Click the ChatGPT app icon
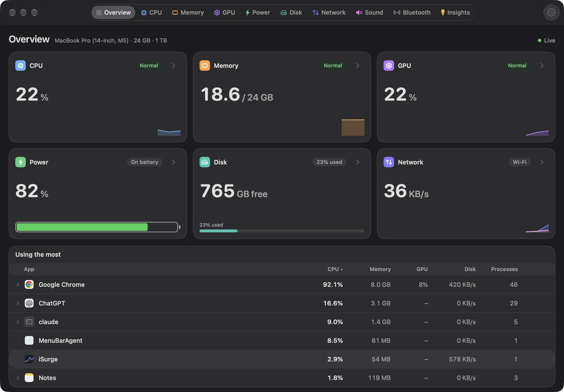This screenshot has height=392, width=564. coord(29,303)
